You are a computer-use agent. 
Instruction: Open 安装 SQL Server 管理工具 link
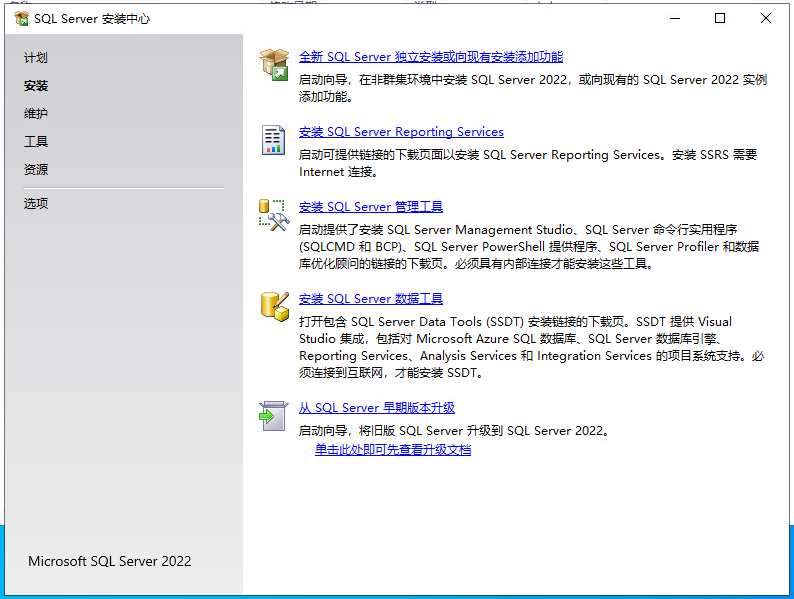[x=371, y=207]
